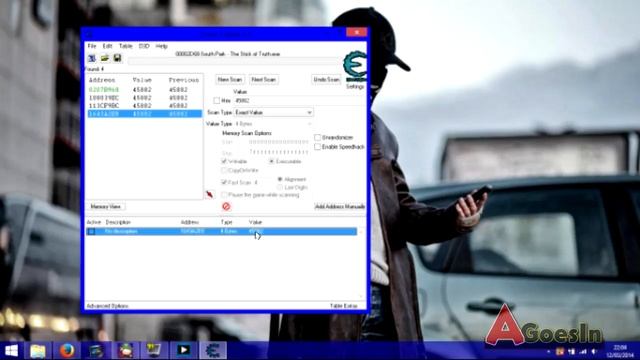Screen dimensions: 640x360
Task: Open the process list icon
Action: pyautogui.click(x=92, y=58)
